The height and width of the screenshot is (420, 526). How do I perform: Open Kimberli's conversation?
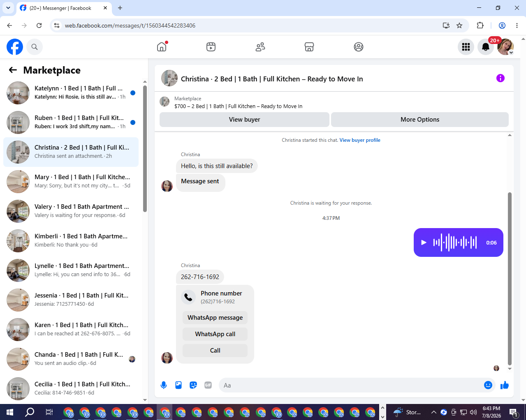tap(71, 241)
